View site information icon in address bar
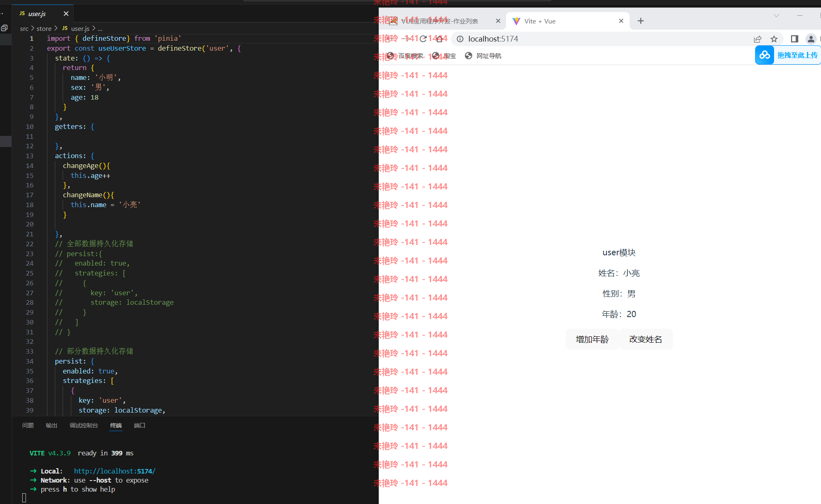This screenshot has width=821, height=504. point(460,39)
